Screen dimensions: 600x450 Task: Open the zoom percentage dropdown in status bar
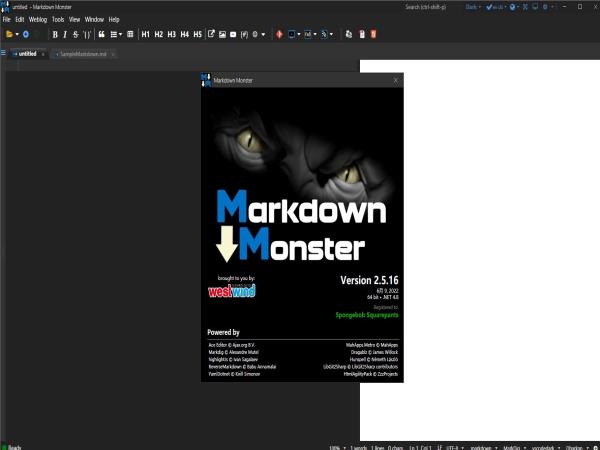[338, 447]
